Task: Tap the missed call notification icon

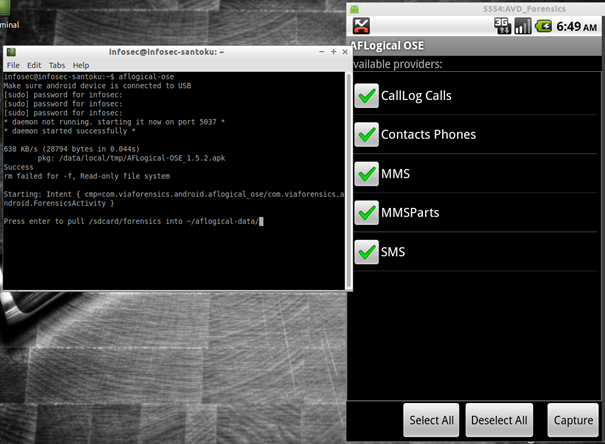Action: (x=362, y=27)
